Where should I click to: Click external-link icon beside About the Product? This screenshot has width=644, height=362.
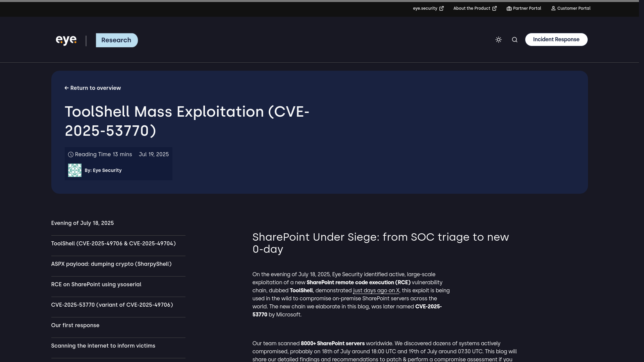[x=494, y=8]
